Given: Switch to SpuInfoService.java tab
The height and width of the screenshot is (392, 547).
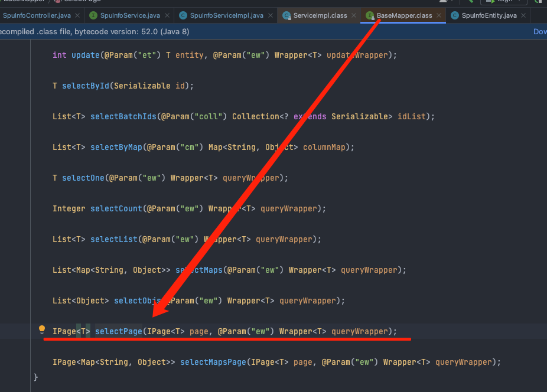Looking at the screenshot, I should pos(130,15).
